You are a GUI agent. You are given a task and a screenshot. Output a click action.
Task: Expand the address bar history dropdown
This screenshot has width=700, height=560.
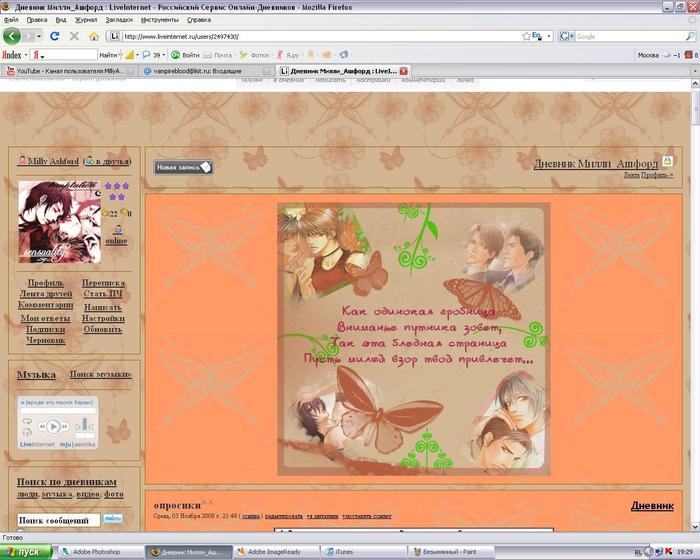[549, 36]
